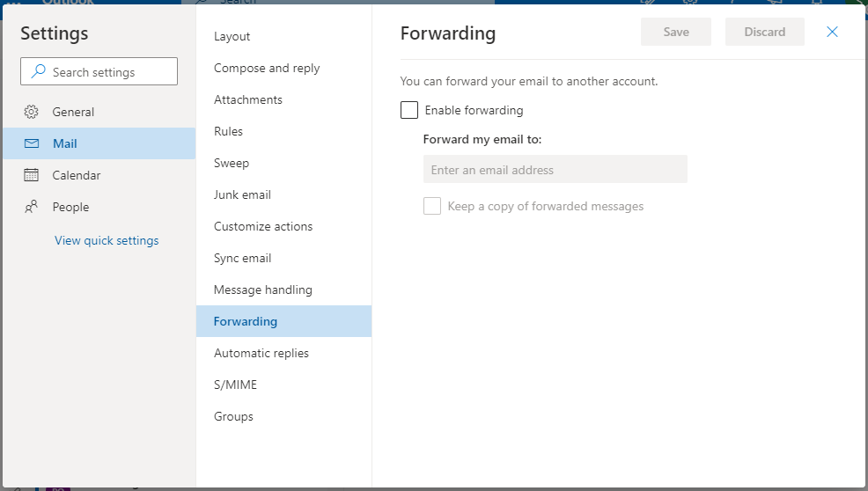Viewport: 868px width, 491px height.
Task: Click the Save button
Action: pyautogui.click(x=676, y=32)
